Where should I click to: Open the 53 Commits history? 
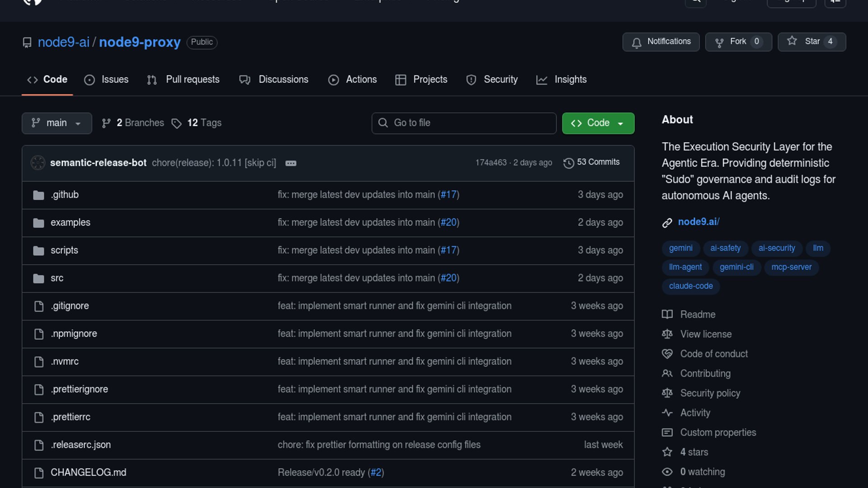coord(592,162)
